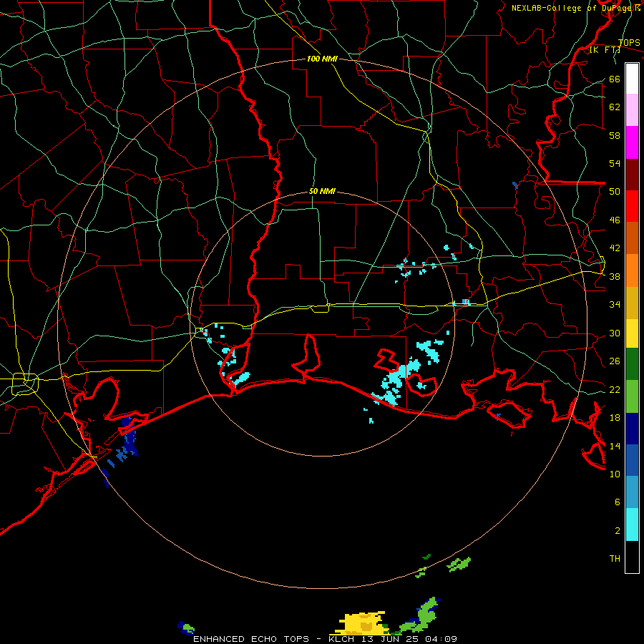The image size is (644, 644).
Task: Click the 46 legend value
Action: click(615, 220)
